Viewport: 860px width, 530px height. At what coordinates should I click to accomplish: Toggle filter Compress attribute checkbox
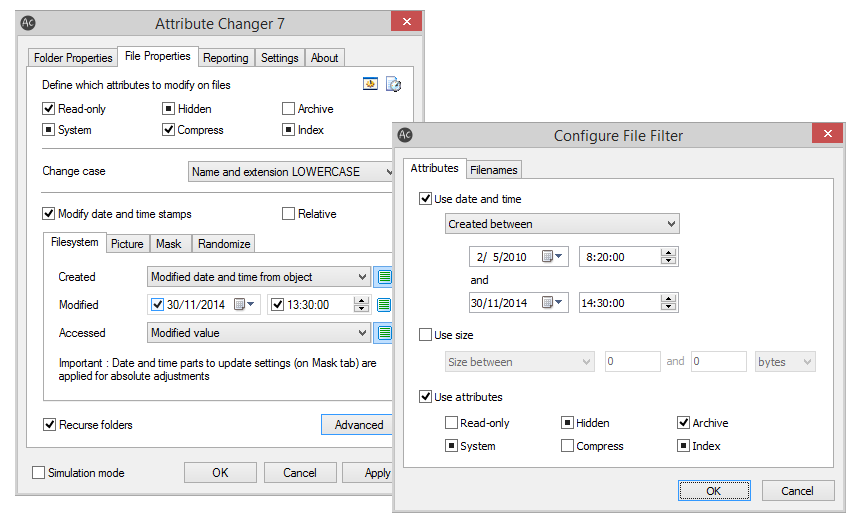(x=568, y=446)
